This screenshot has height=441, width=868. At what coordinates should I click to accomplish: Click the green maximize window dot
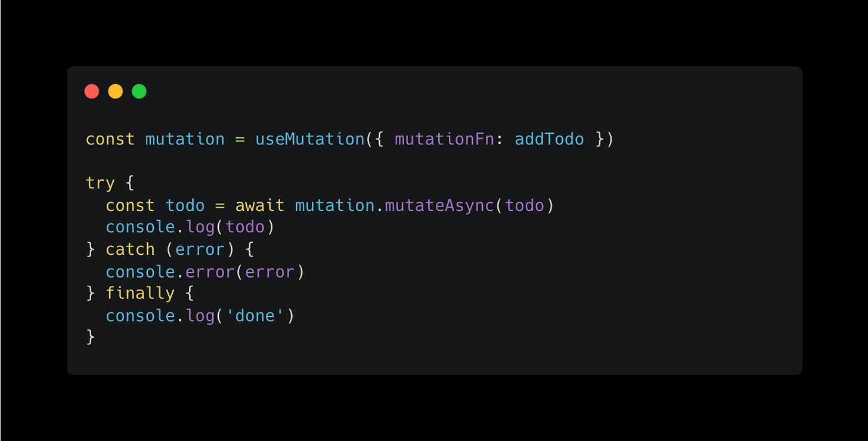(139, 91)
